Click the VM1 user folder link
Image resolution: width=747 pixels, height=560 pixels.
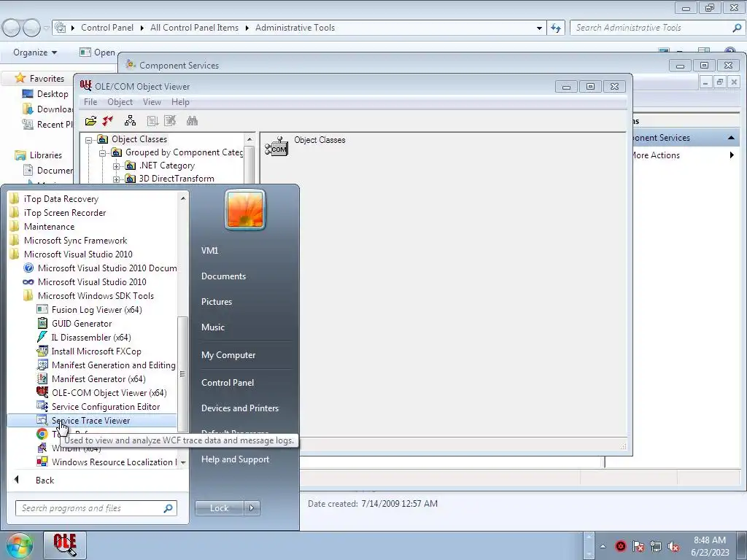(209, 251)
